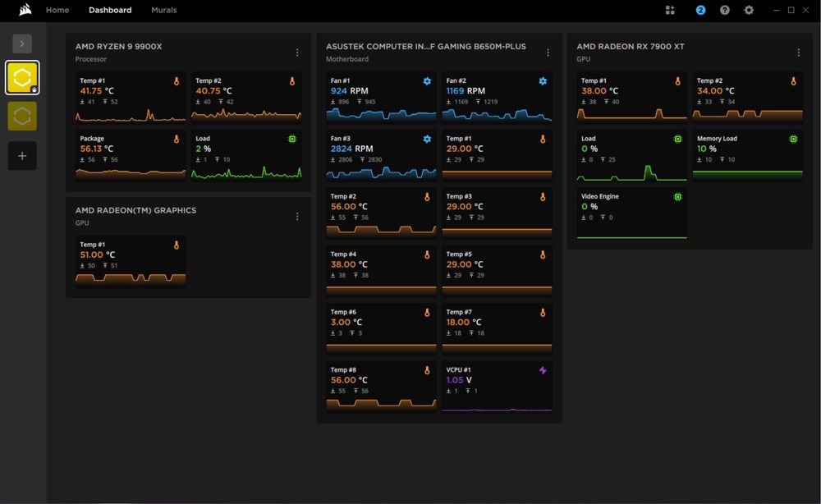Click the Temp #8 orange temperature graph

pos(381,404)
